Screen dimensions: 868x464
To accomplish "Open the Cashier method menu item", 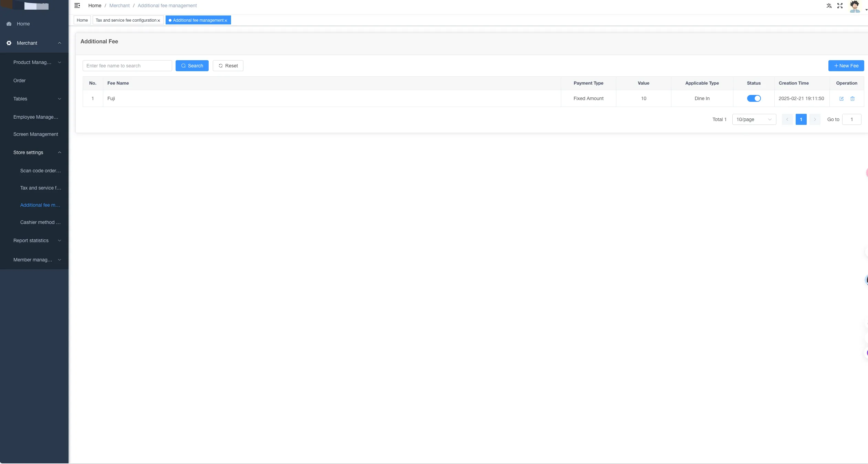I will (x=40, y=222).
